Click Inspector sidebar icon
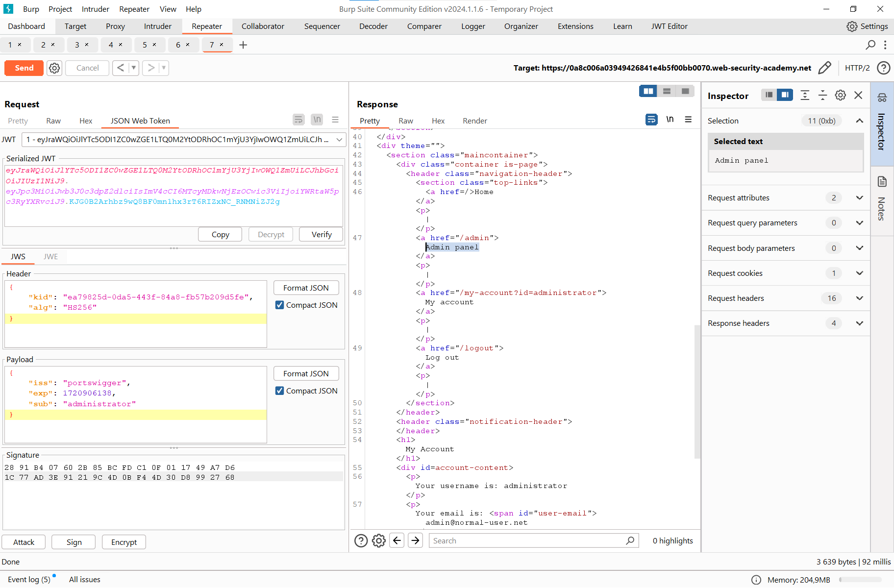The image size is (894, 588). point(882,98)
